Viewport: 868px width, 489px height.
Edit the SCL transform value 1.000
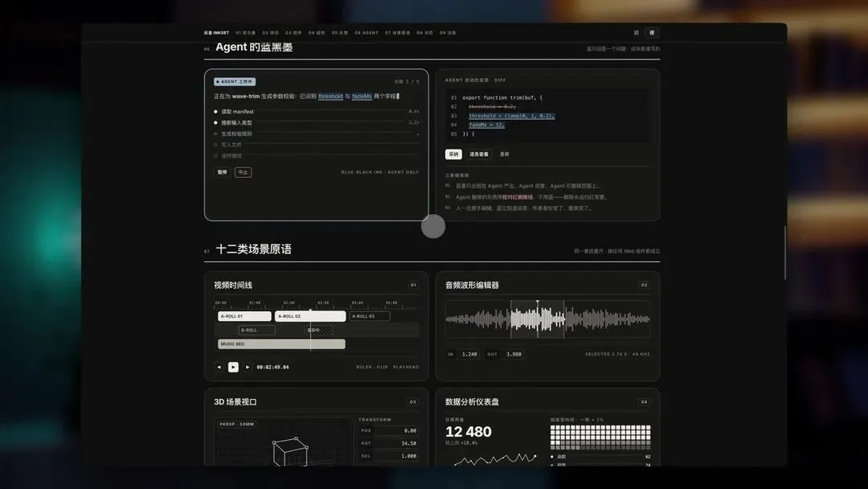pyautogui.click(x=396, y=456)
